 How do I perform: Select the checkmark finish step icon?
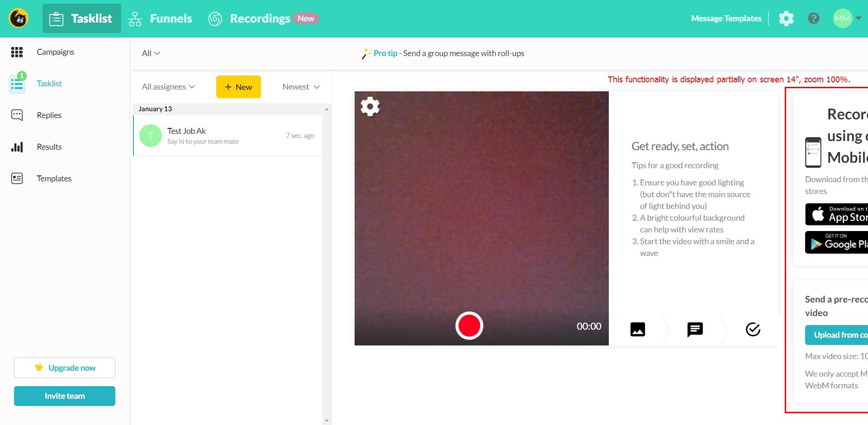pos(753,330)
